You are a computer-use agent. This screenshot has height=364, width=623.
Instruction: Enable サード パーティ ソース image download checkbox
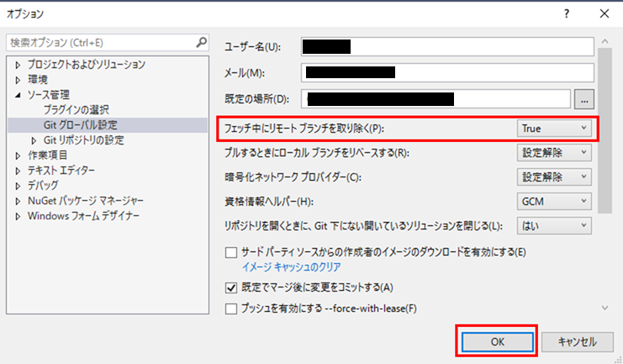coord(231,252)
